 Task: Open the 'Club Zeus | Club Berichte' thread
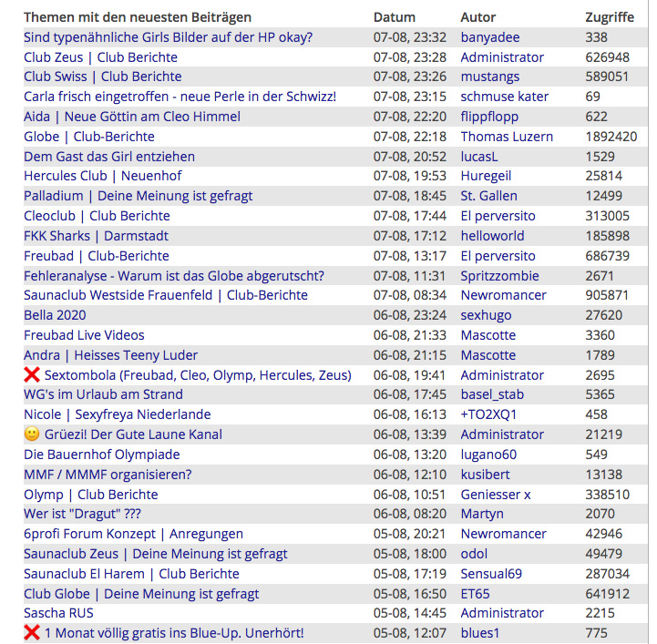coord(100,57)
